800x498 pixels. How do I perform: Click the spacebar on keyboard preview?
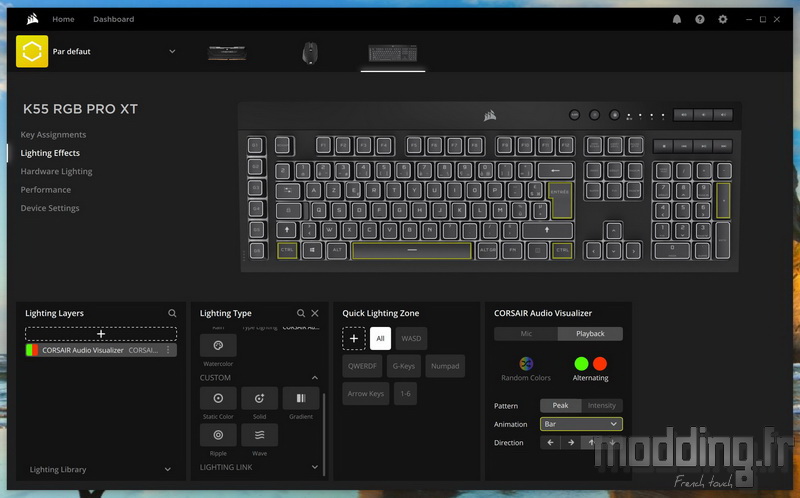click(x=412, y=251)
